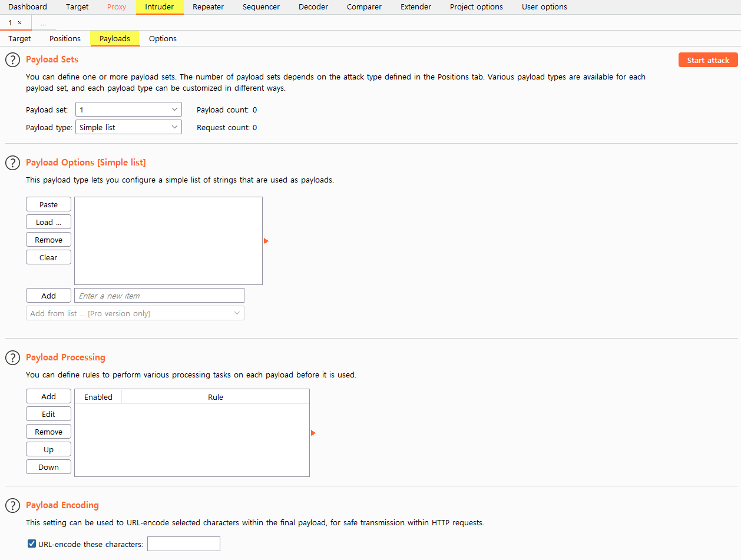Click Add button next to new item field

coord(48,296)
